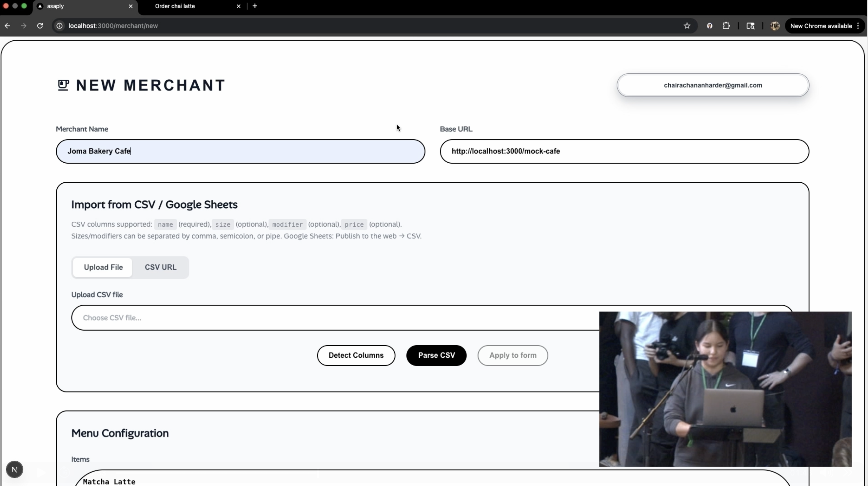Select the Upload File tab
Viewport: 868px width, 486px height.
[103, 267]
